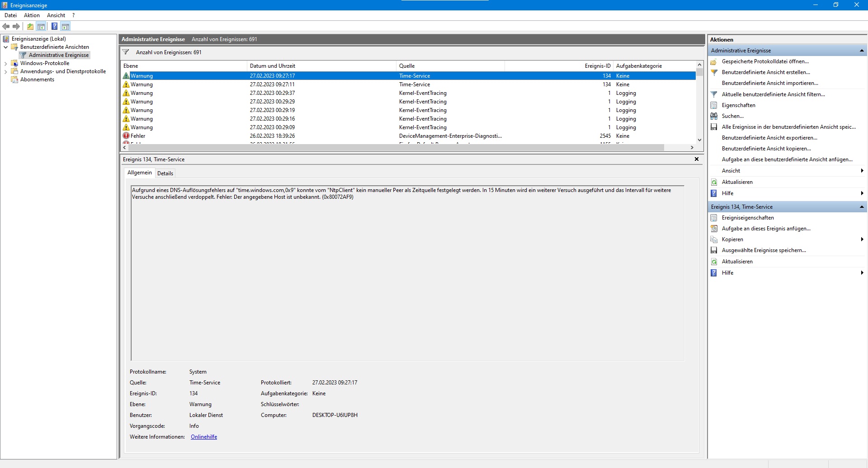
Task: Select Administrative Ereignisse in the tree
Action: [59, 55]
